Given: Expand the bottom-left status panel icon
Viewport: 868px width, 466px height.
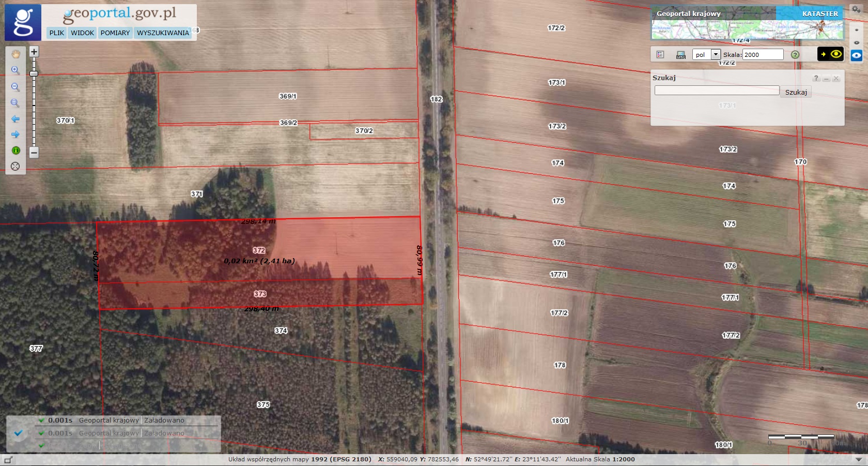Looking at the screenshot, I should (8, 460).
